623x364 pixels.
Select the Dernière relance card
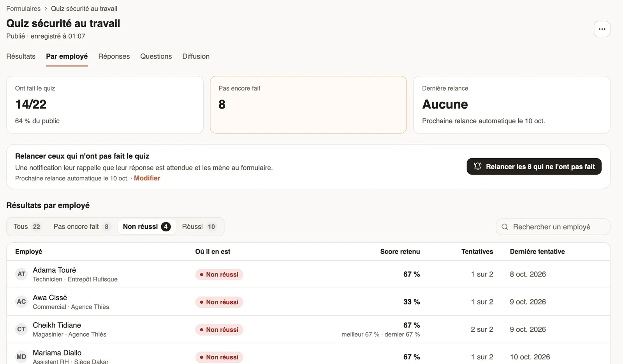(512, 105)
